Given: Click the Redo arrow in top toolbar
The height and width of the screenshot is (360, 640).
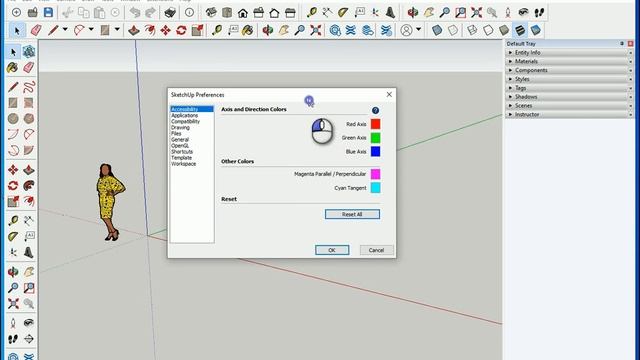Looking at the screenshot, I should [x=150, y=13].
